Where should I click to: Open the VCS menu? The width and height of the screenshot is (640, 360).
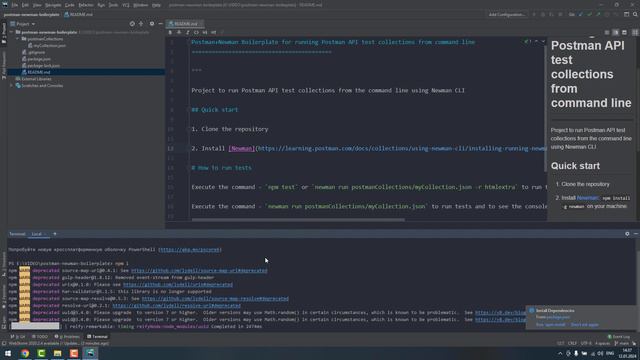[126, 5]
